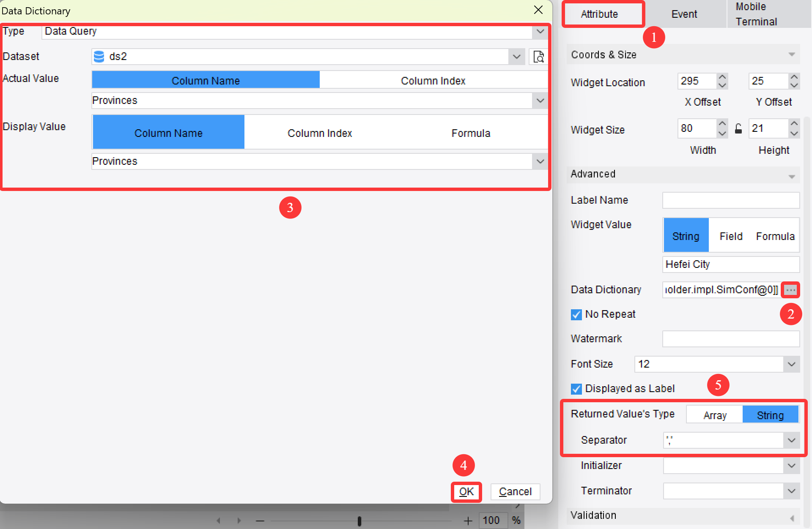812x529 pixels.
Task: Zoom in using the plus icon
Action: pyautogui.click(x=468, y=521)
